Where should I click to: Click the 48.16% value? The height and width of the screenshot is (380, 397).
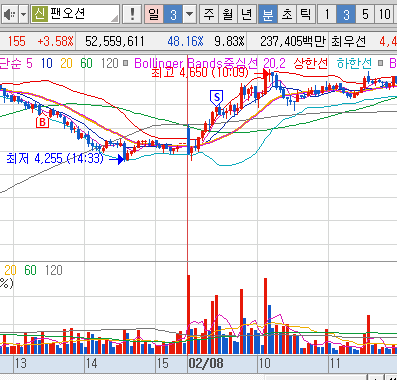(185, 41)
